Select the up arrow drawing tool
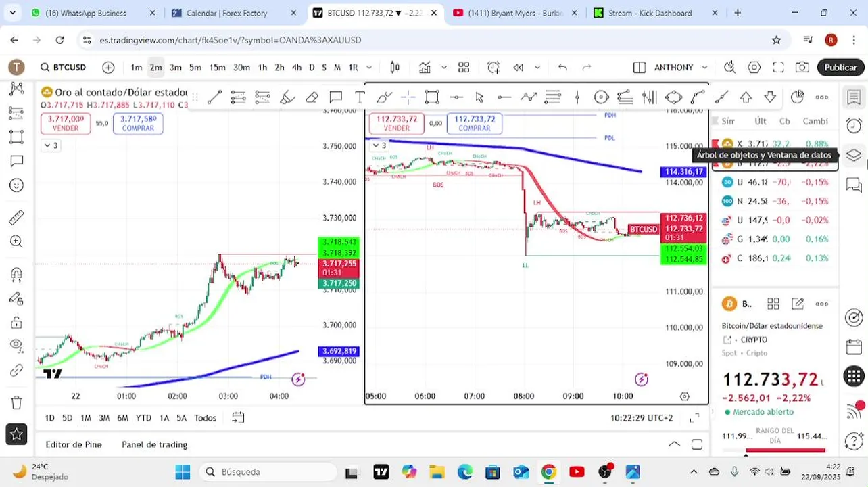 (746, 97)
